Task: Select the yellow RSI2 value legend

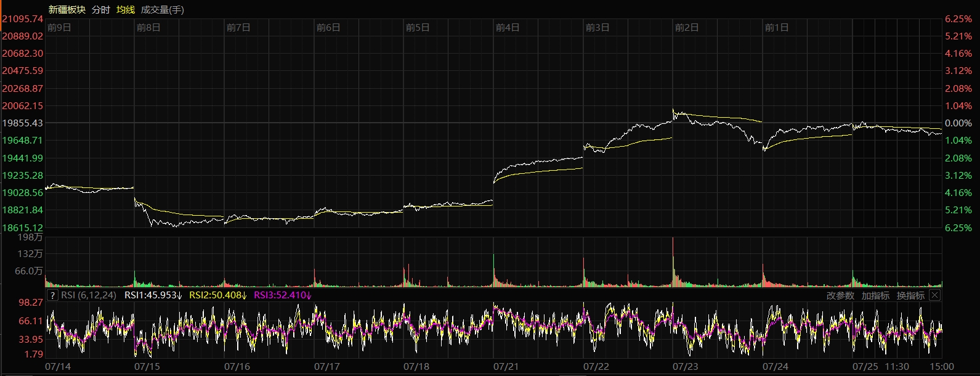Action: (217, 295)
